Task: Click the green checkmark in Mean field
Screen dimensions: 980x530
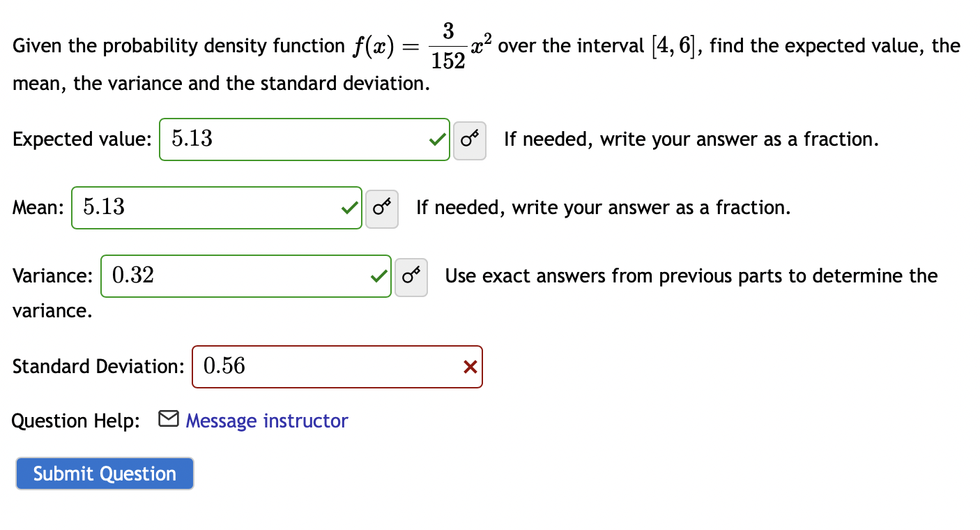Action: point(349,207)
